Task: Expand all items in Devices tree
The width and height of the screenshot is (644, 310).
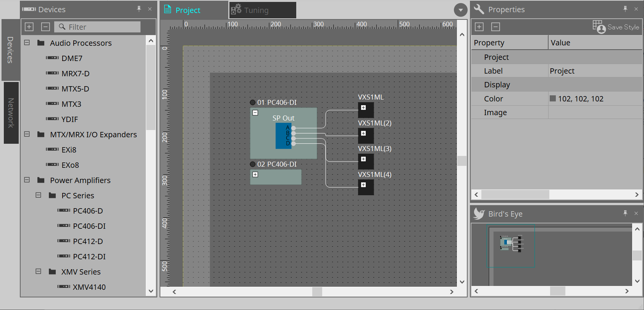Action: point(29,27)
